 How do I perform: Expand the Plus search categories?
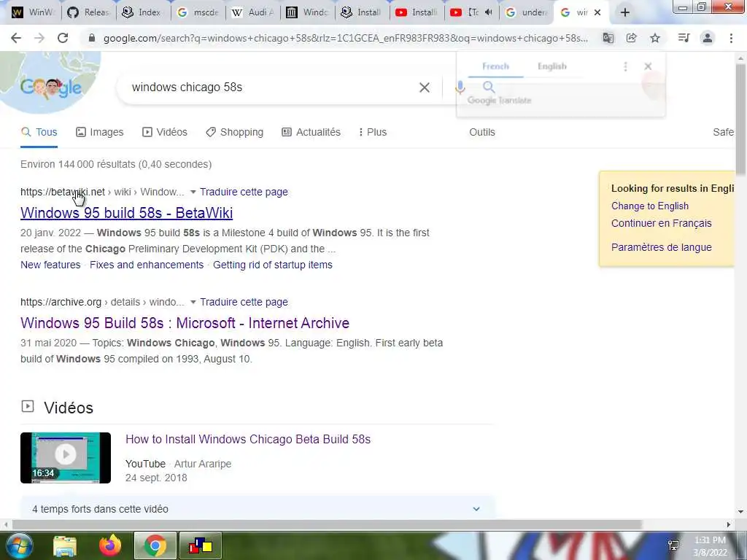373,132
